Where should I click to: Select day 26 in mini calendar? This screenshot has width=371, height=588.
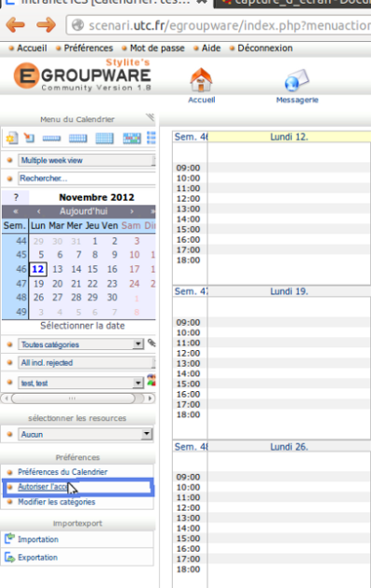[38, 298]
